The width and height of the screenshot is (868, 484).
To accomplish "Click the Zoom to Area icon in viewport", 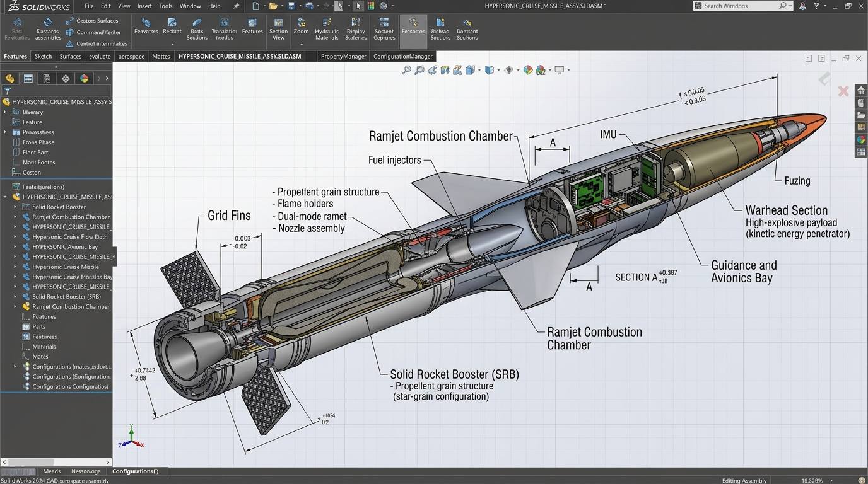I will (419, 70).
